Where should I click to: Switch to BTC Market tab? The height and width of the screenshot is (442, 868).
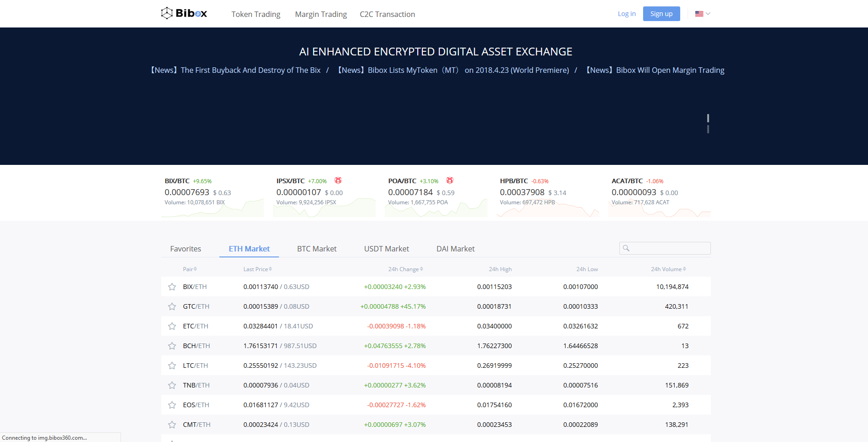(317, 249)
